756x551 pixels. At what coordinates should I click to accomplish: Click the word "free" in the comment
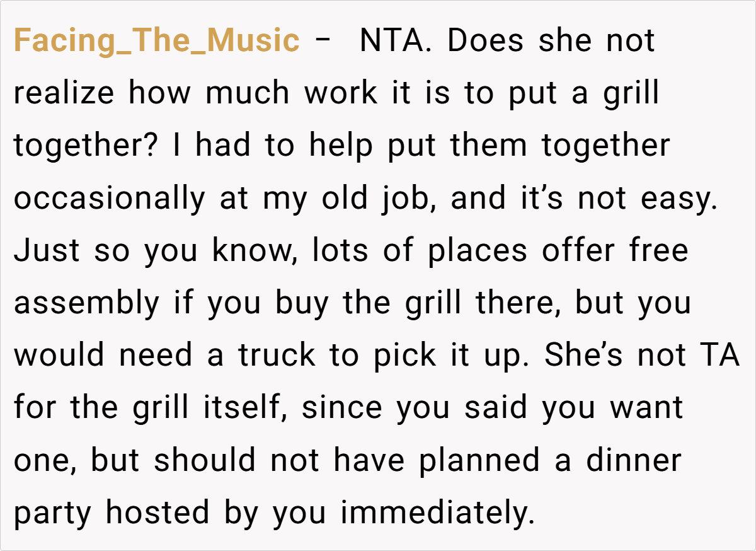point(658,251)
